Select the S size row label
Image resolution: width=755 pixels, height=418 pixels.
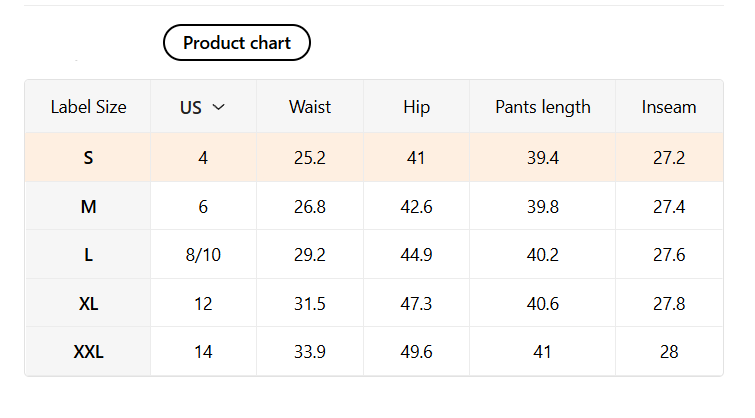click(x=88, y=158)
